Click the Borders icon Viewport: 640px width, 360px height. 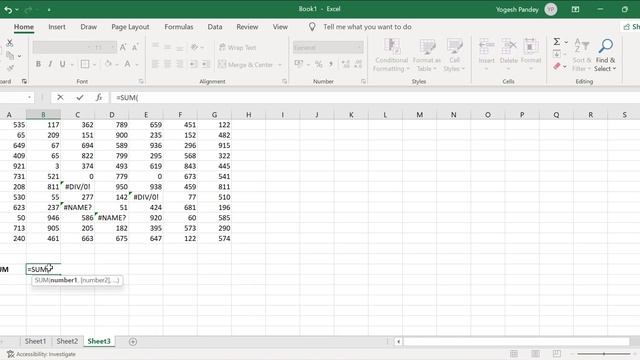click(84, 64)
